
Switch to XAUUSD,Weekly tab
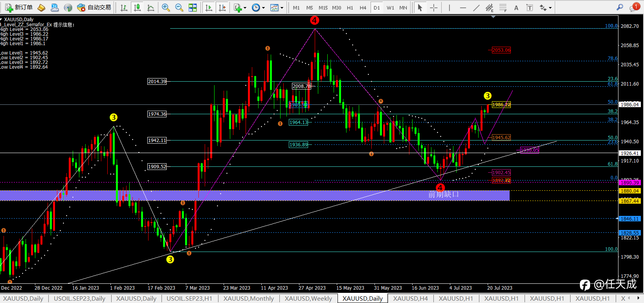pyautogui.click(x=308, y=298)
